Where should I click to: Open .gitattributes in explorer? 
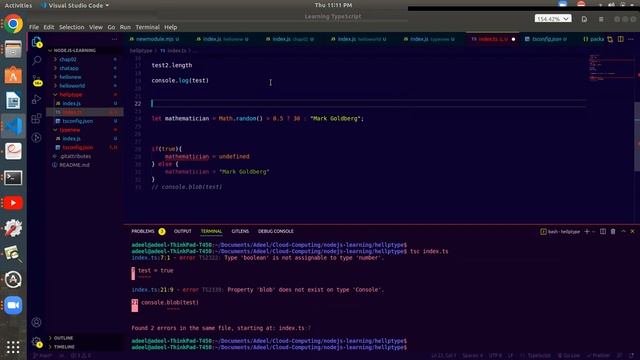coord(75,156)
